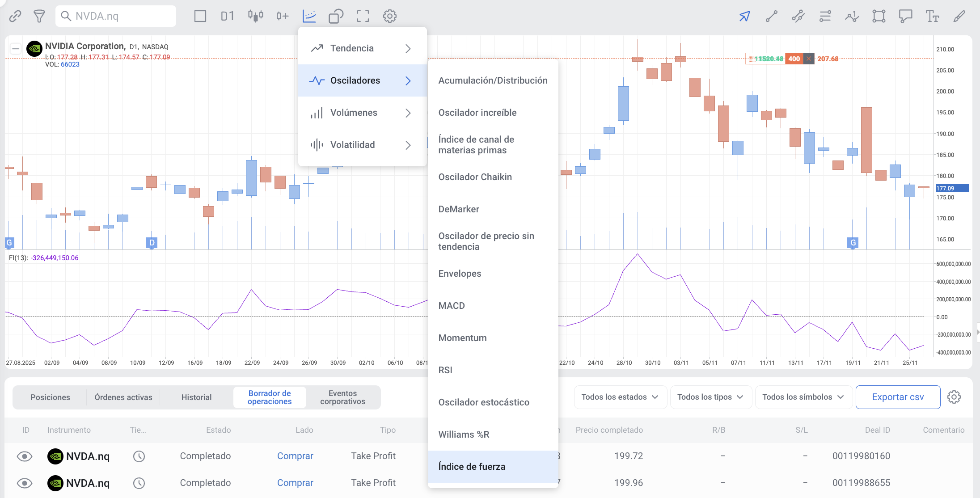980x498 pixels.
Task: Collapse the NVIDIA chart with minus toggle
Action: (x=16, y=49)
